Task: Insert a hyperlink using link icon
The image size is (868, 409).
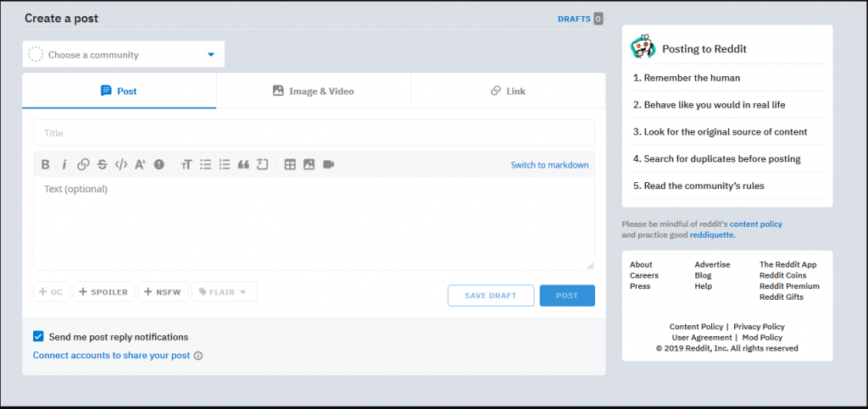Action: point(83,164)
